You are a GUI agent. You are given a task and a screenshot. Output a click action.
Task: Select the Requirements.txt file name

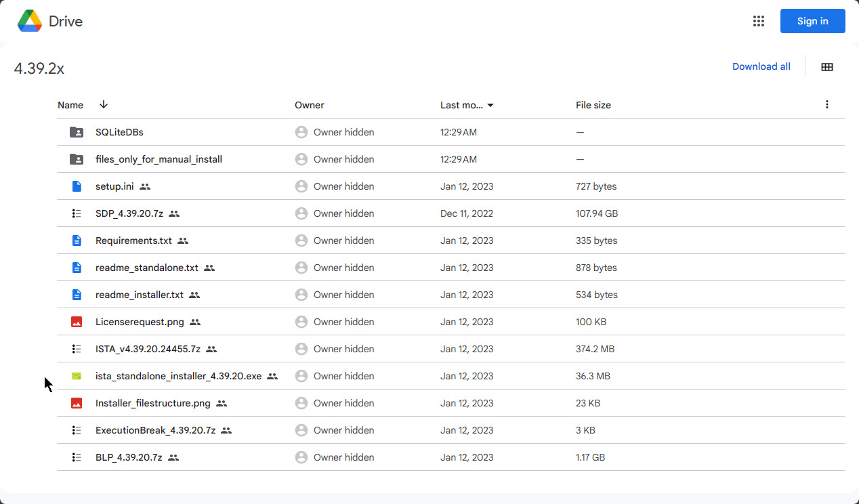[x=133, y=240]
